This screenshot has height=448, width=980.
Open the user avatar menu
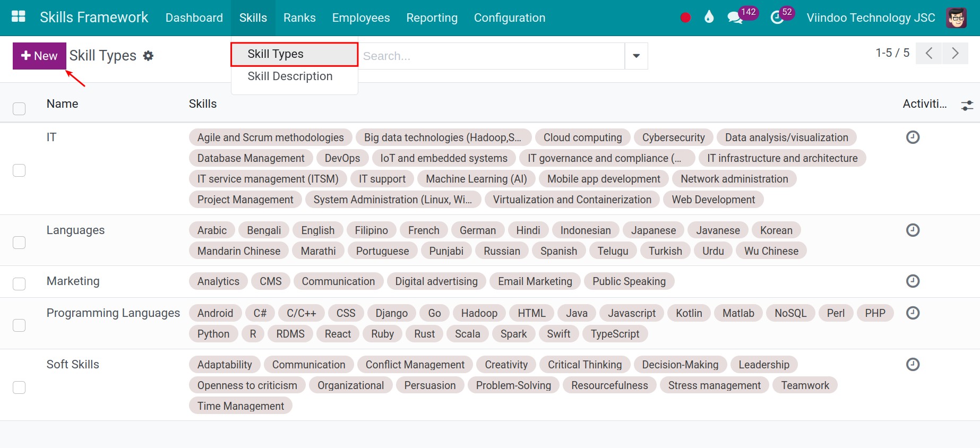[956, 18]
